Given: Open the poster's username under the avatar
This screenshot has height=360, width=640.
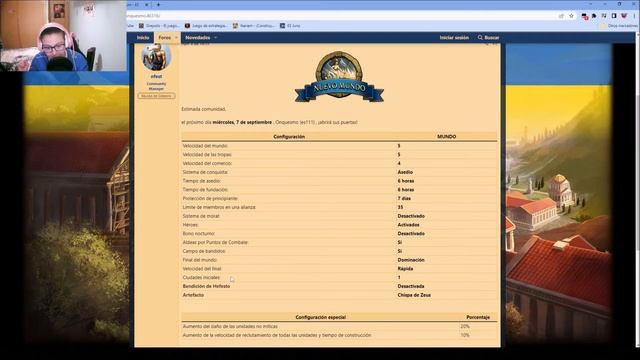Looking at the screenshot, I should click(x=156, y=76).
